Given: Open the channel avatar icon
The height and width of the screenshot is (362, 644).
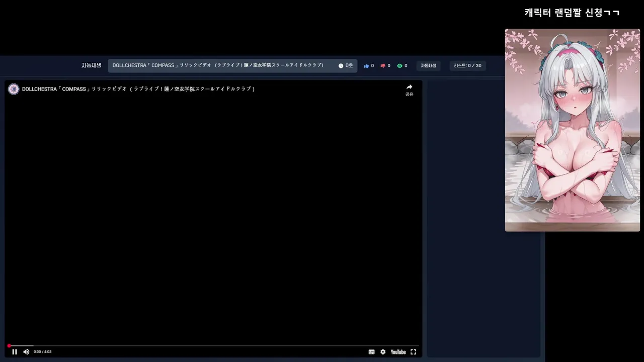Looking at the screenshot, I should click(x=14, y=89).
